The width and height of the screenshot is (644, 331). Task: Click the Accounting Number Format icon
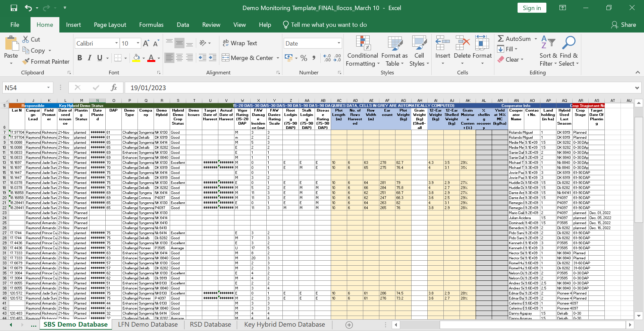pos(288,58)
